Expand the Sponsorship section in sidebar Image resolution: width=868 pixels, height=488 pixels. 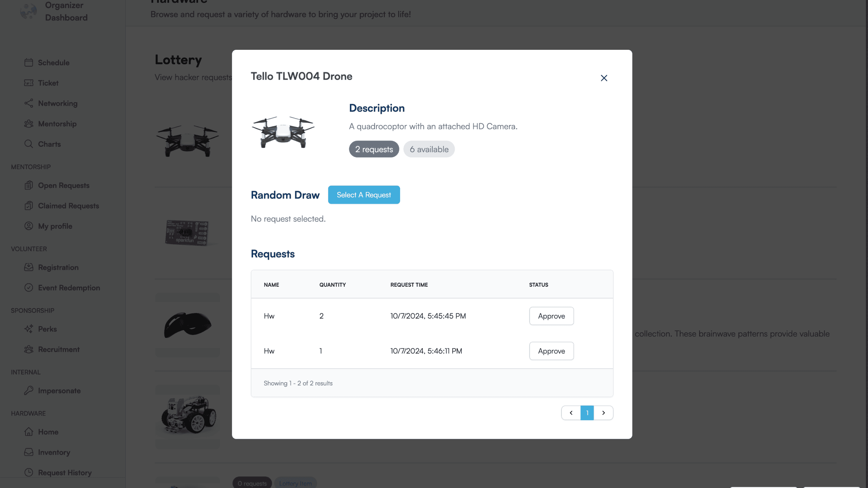(32, 310)
